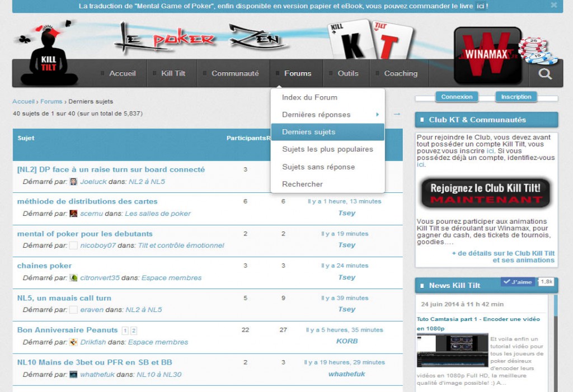Click the Kill Tilt meditating figure logo
Screen dimensions: 573x392
[x=49, y=55]
